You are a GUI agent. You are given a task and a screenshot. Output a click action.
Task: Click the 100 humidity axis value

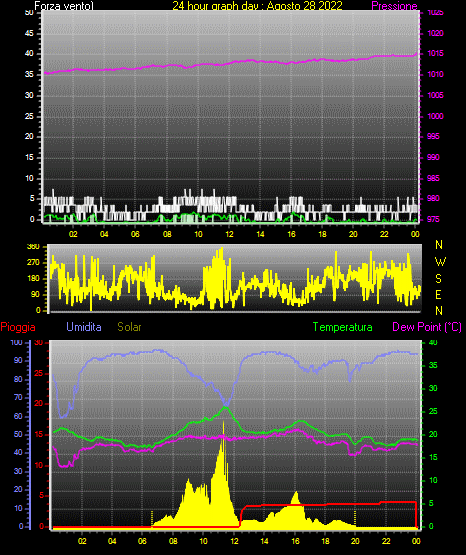tap(17, 342)
